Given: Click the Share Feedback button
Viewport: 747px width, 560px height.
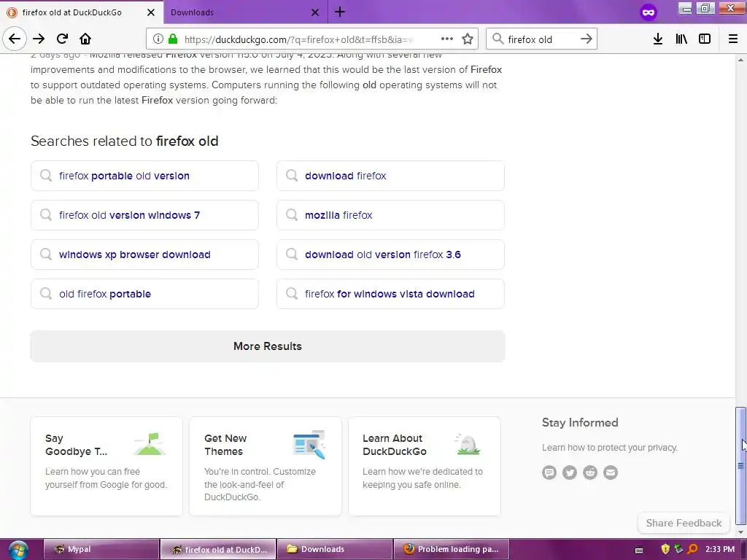Looking at the screenshot, I should tap(684, 523).
